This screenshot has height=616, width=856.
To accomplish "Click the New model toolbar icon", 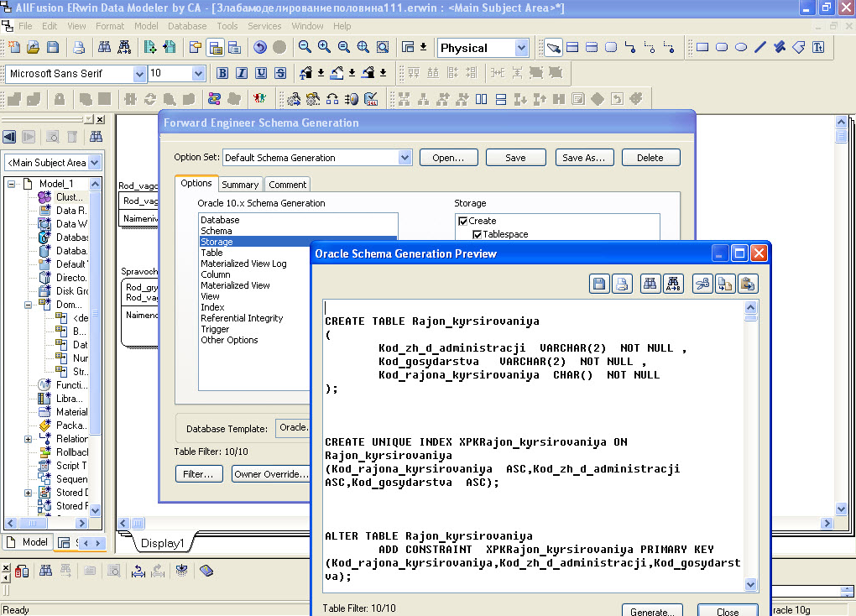I will click(14, 48).
